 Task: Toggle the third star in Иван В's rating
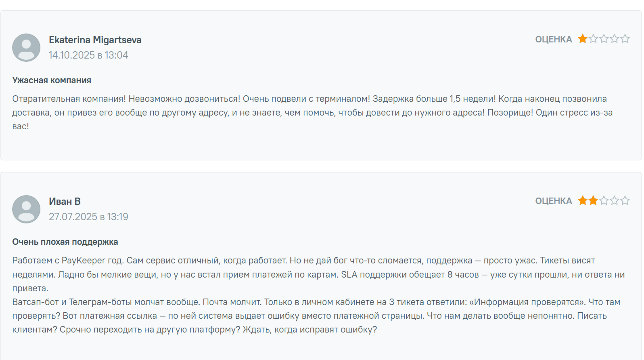tap(603, 200)
